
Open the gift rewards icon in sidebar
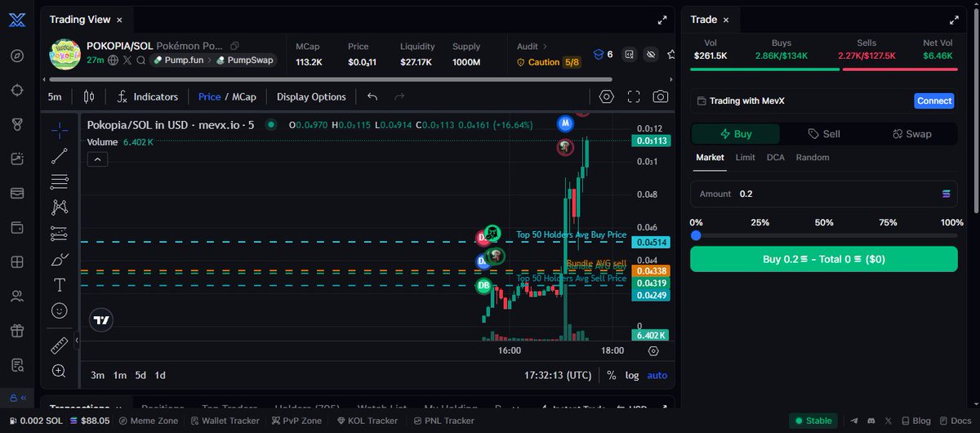[17, 330]
